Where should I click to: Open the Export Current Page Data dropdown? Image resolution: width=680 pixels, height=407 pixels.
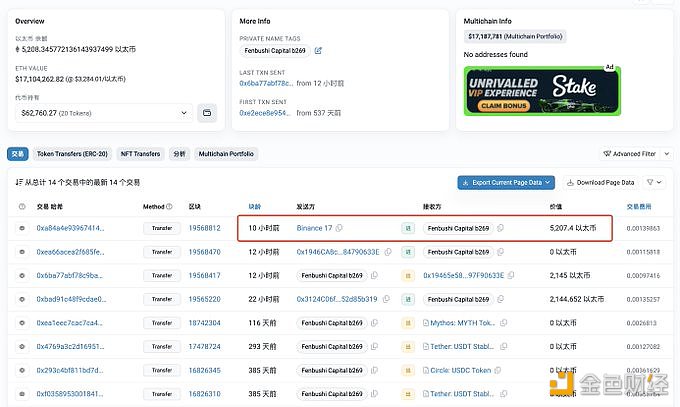[x=506, y=183]
